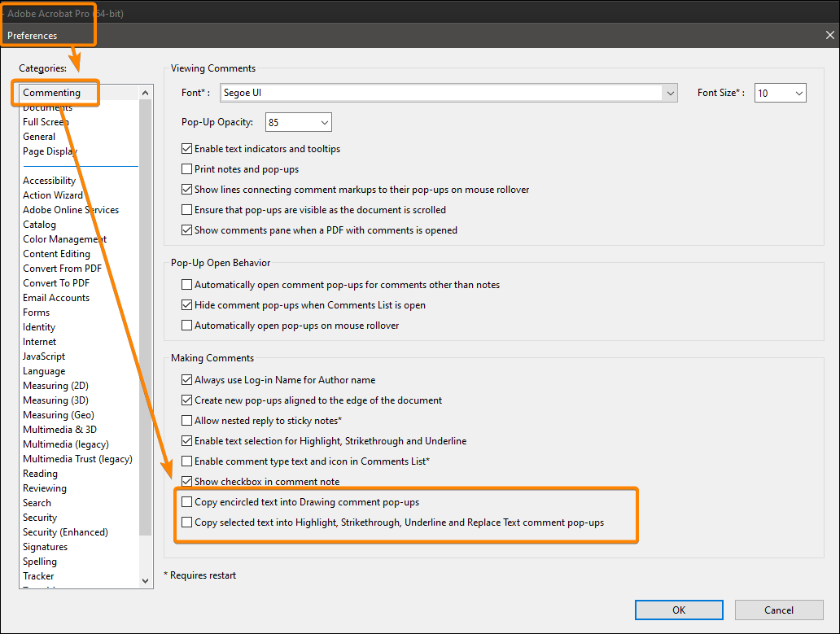Dismiss changes with the Cancel button

coord(778,610)
